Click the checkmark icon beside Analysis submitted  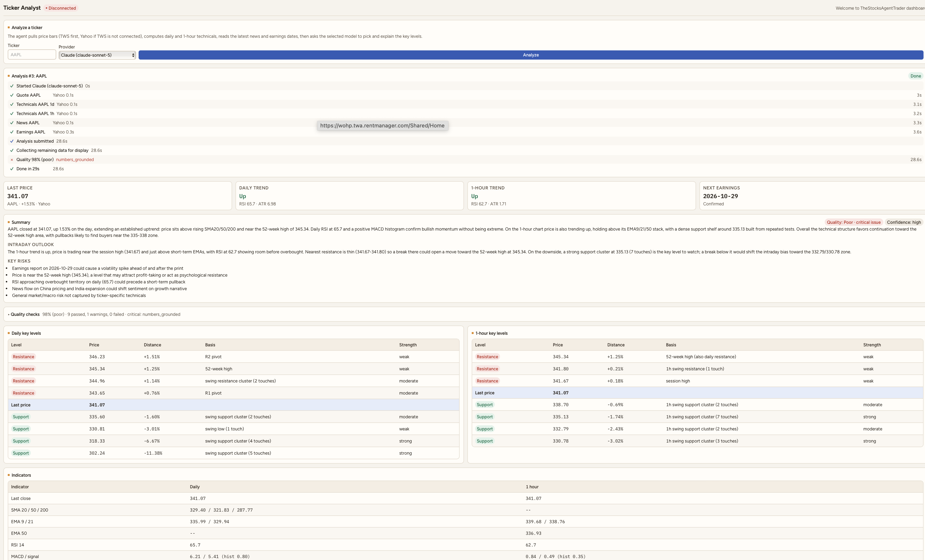coord(12,141)
